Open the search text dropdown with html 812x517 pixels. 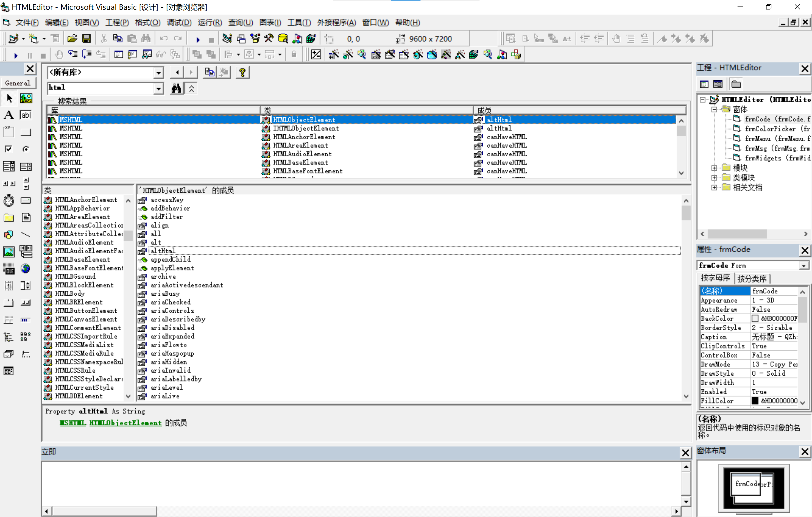(x=158, y=89)
